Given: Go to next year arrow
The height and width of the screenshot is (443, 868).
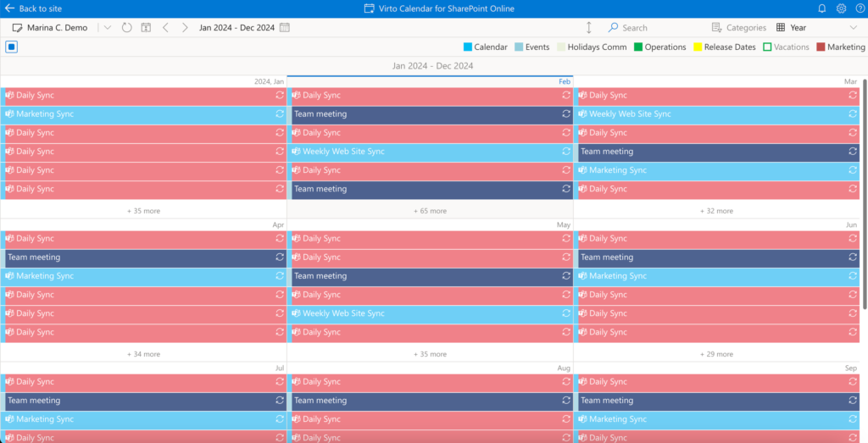Looking at the screenshot, I should pyautogui.click(x=185, y=28).
